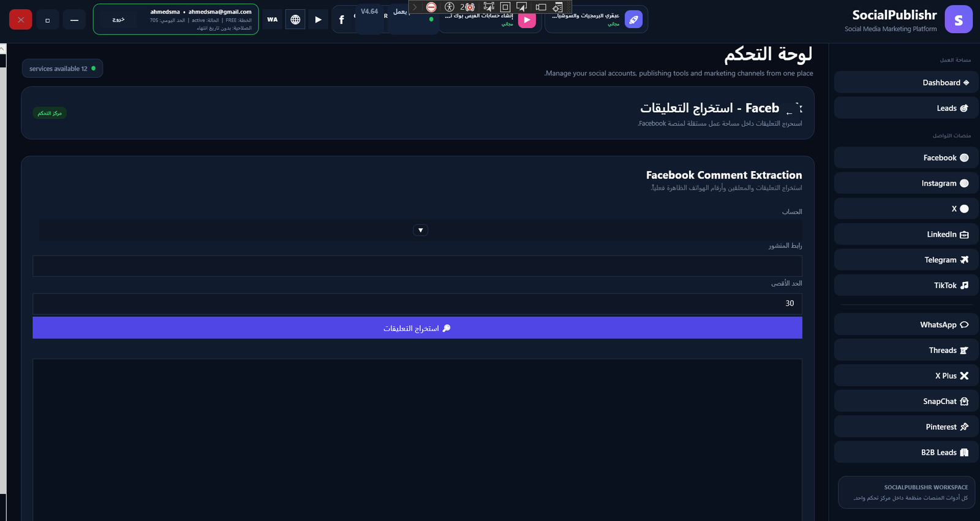Click the green مركز التحكم badge
This screenshot has width=980, height=521.
pos(50,113)
